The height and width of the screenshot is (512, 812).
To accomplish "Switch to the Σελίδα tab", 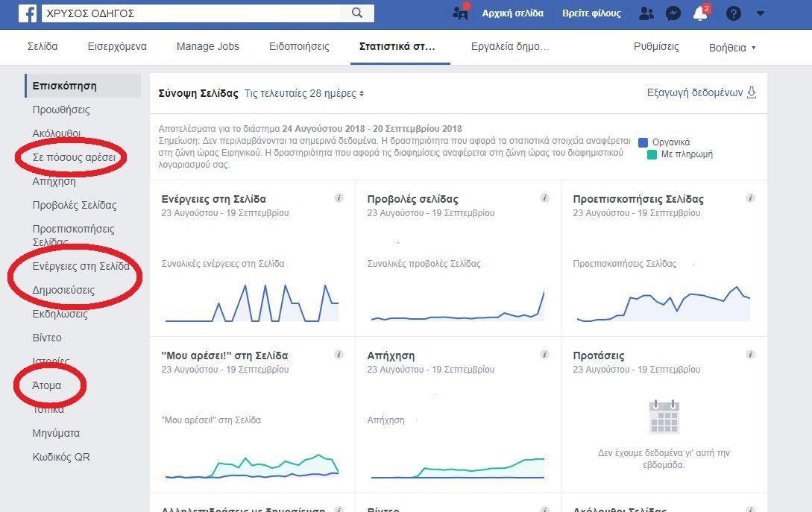I will click(43, 47).
